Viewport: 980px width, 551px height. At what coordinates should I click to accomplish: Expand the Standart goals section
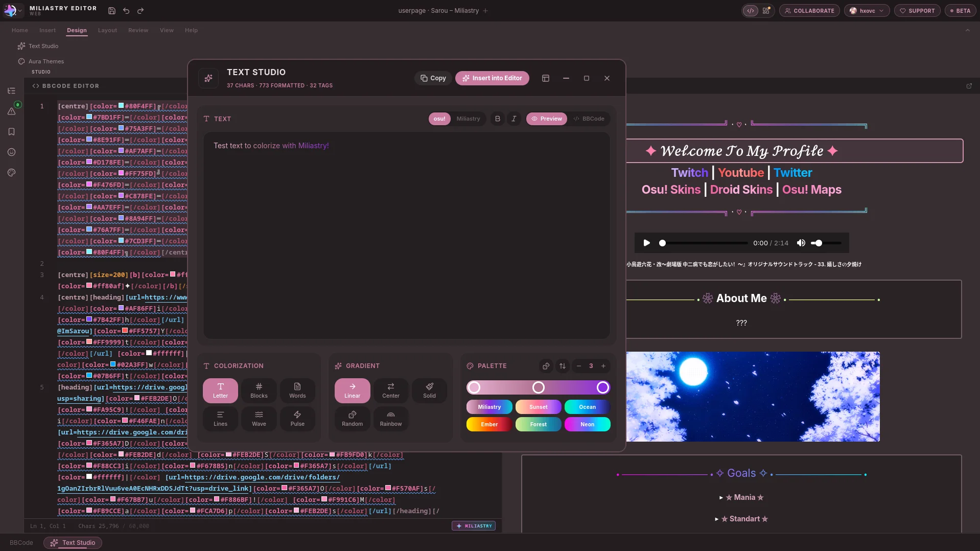click(x=741, y=519)
